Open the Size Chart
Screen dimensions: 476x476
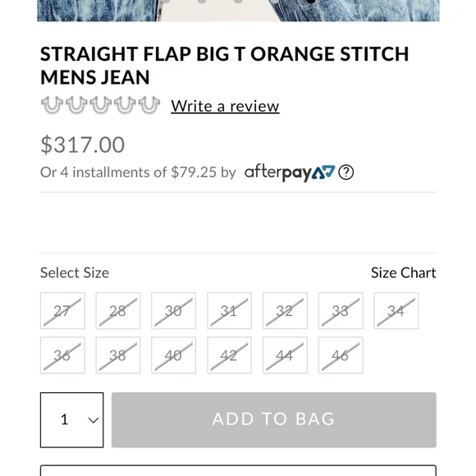pos(404,272)
